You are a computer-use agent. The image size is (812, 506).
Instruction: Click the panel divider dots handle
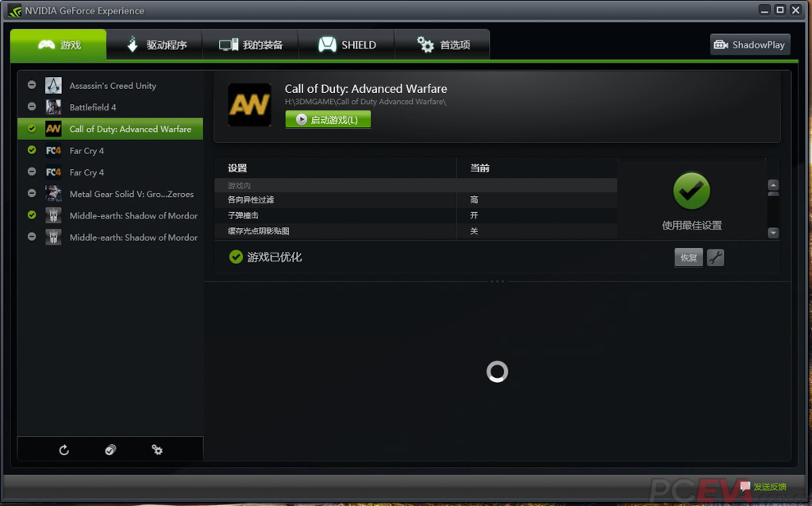point(497,281)
